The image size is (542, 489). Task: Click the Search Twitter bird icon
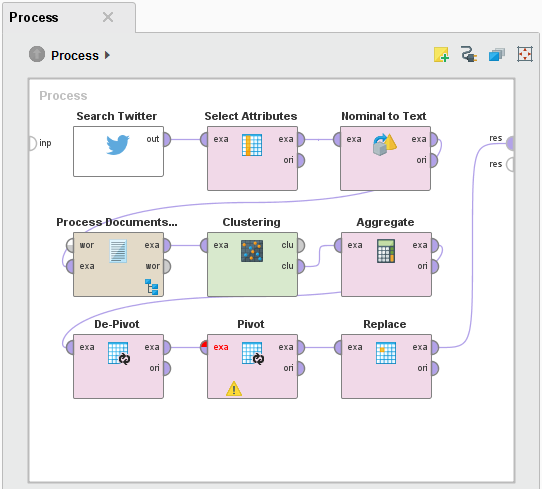click(x=118, y=144)
